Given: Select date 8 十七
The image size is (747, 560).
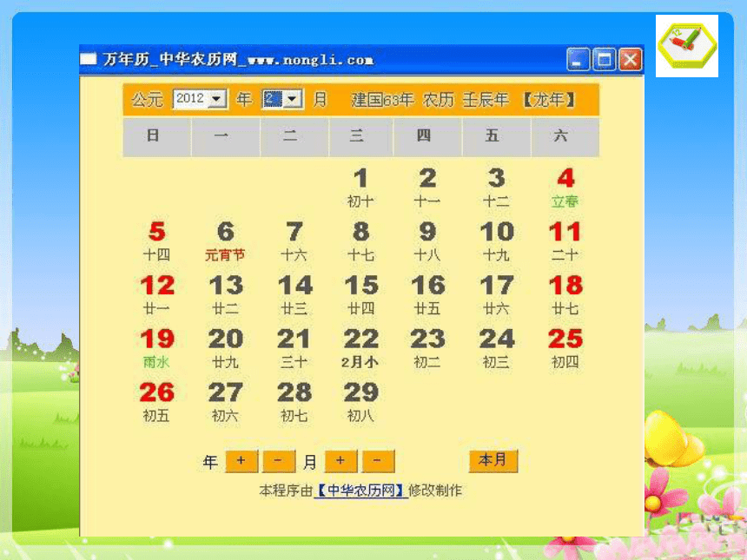Looking at the screenshot, I should 360,241.
